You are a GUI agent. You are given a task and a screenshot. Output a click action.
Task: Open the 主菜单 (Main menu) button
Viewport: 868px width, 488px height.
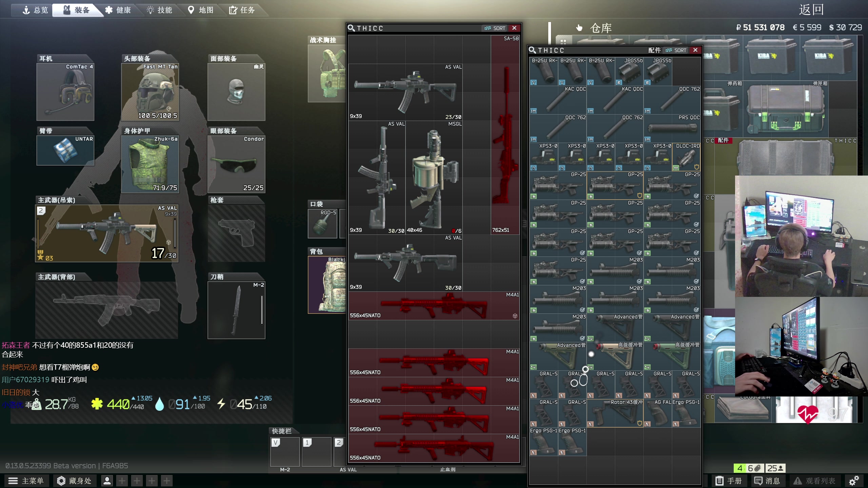[26, 481]
